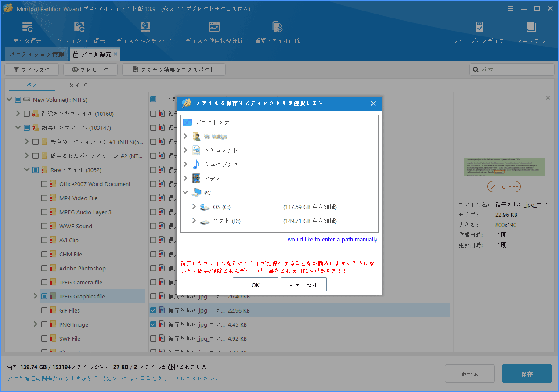Expand the OS (C:) drive node
Image resolution: width=559 pixels, height=392 pixels.
194,207
